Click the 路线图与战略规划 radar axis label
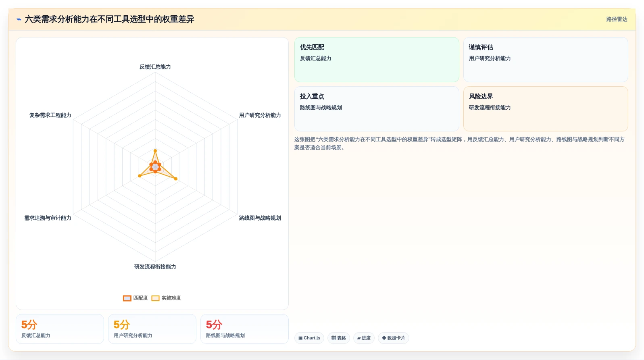This screenshot has width=644, height=360. pyautogui.click(x=260, y=218)
